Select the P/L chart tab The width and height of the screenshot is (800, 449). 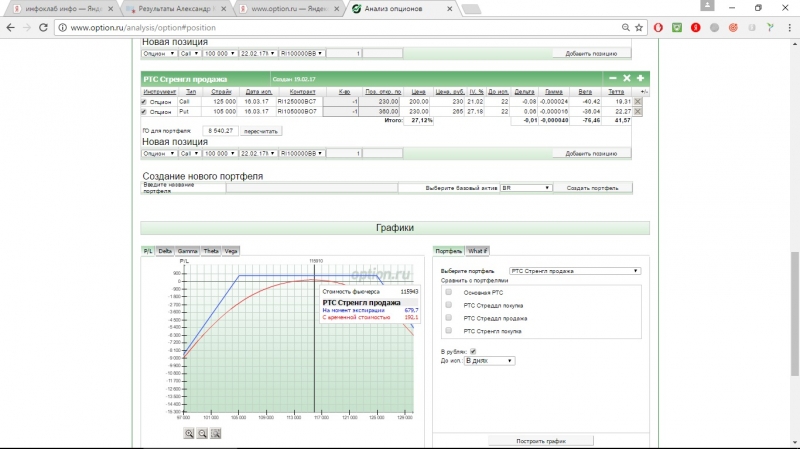(x=147, y=251)
